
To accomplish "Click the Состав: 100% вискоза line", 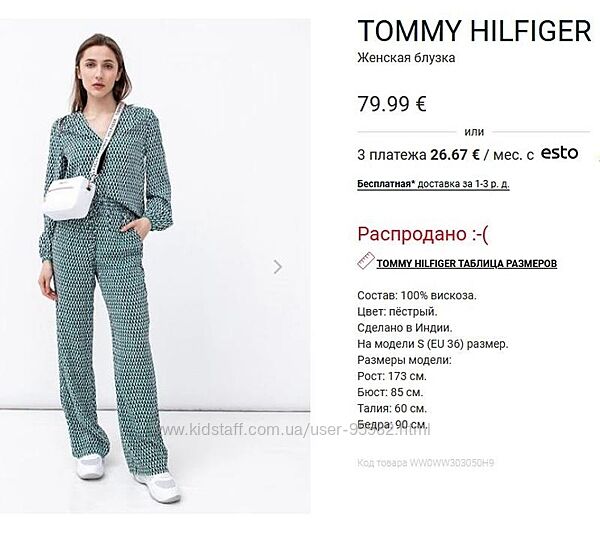I will [x=417, y=295].
